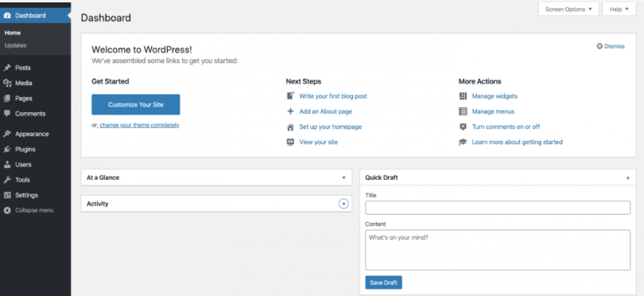The height and width of the screenshot is (296, 644).
Task: Open the Manage menus link
Action: tap(493, 111)
